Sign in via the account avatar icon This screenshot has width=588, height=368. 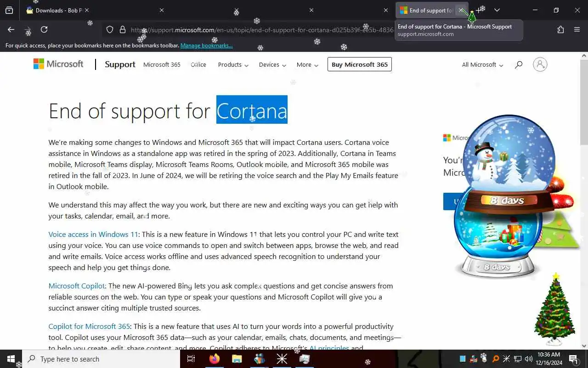point(540,64)
